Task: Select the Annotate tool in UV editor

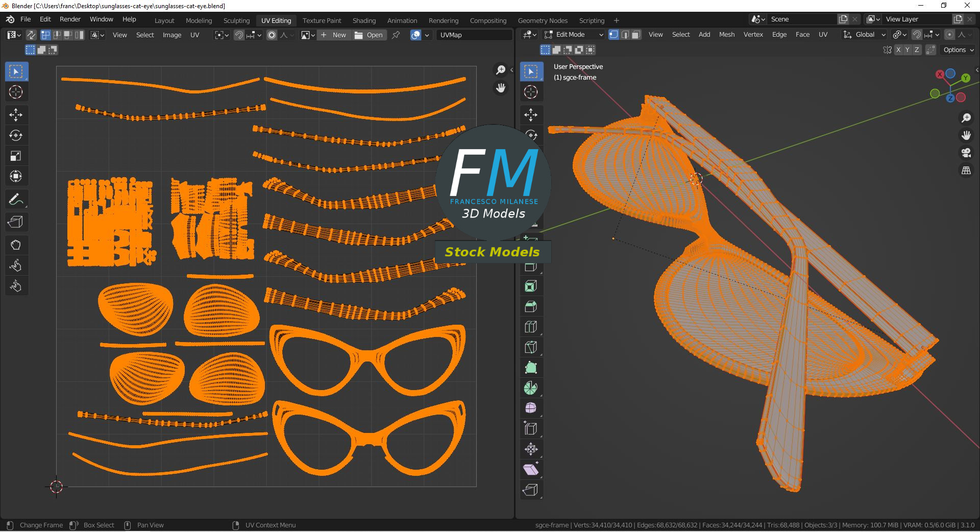Action: click(x=16, y=200)
